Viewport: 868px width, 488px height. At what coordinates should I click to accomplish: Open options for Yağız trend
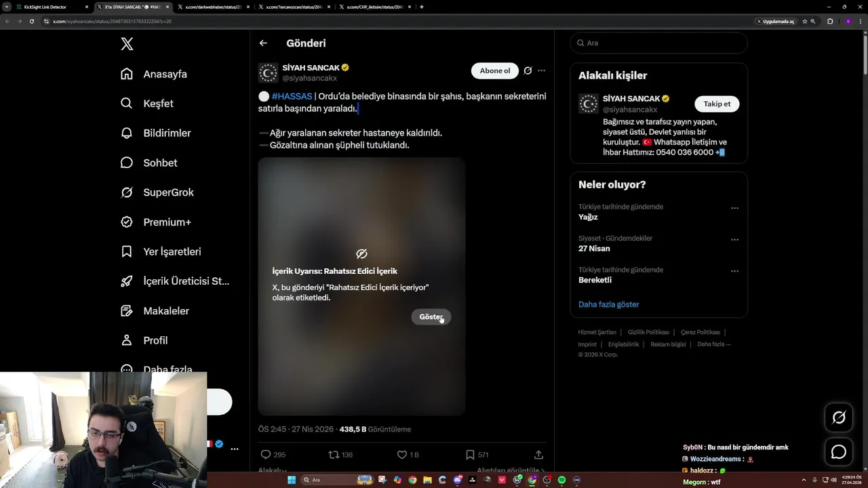tap(734, 208)
